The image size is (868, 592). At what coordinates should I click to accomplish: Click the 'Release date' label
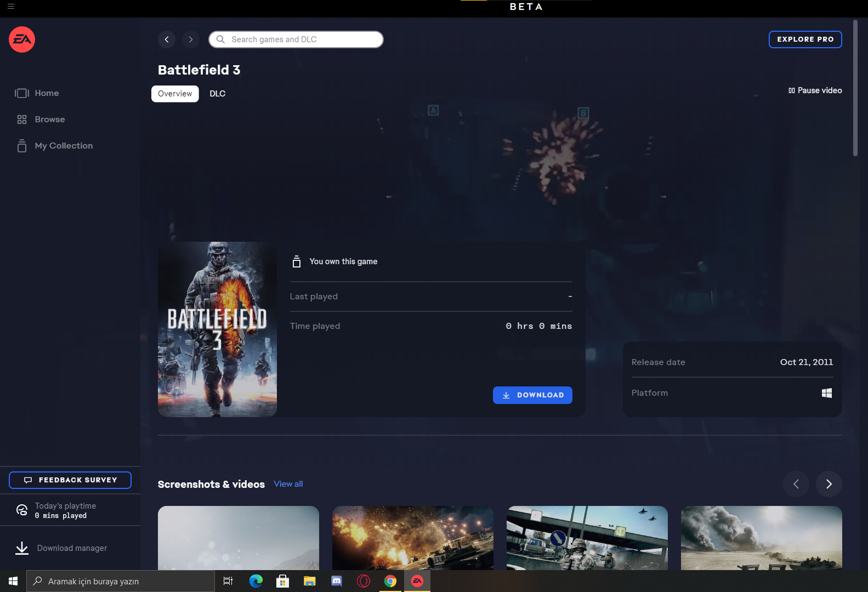[659, 362]
